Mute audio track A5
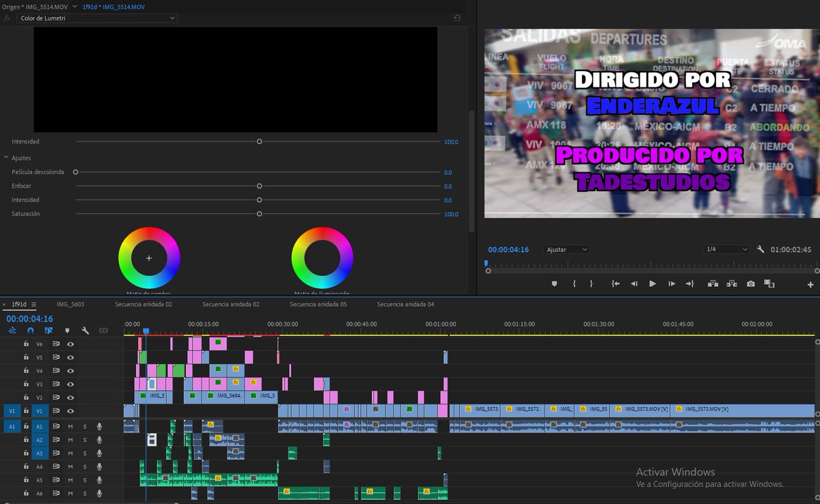820x504 pixels. (x=70, y=479)
